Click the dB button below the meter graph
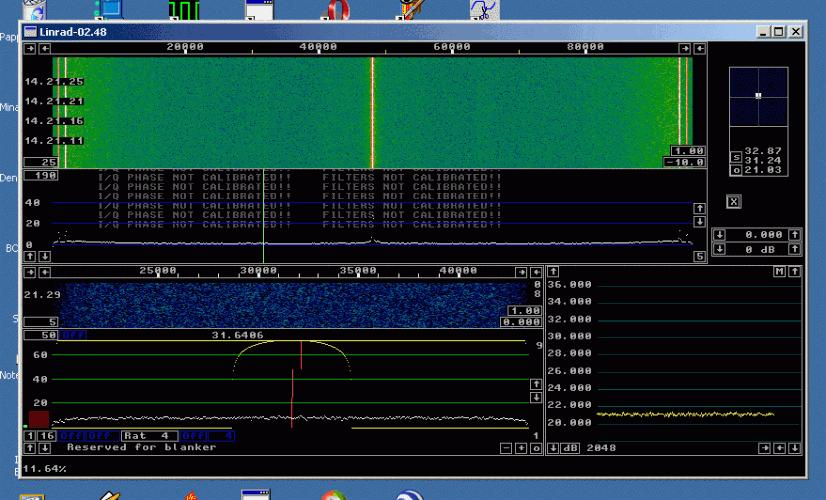Image resolution: width=826 pixels, height=500 pixels. (x=572, y=448)
